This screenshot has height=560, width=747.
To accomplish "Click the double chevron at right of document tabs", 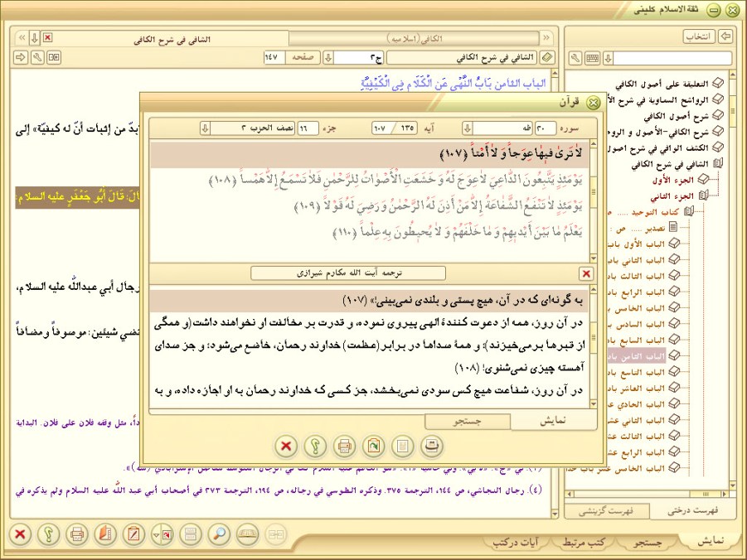I will point(546,37).
